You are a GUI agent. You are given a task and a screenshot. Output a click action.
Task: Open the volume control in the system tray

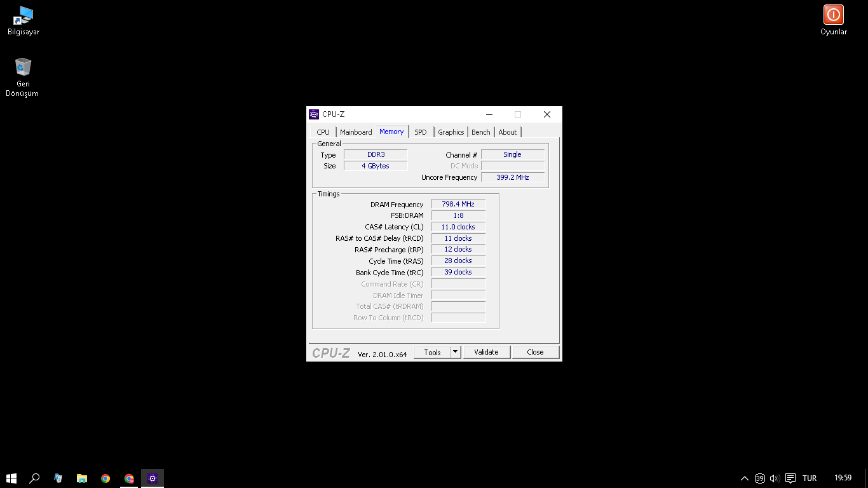pos(775,478)
